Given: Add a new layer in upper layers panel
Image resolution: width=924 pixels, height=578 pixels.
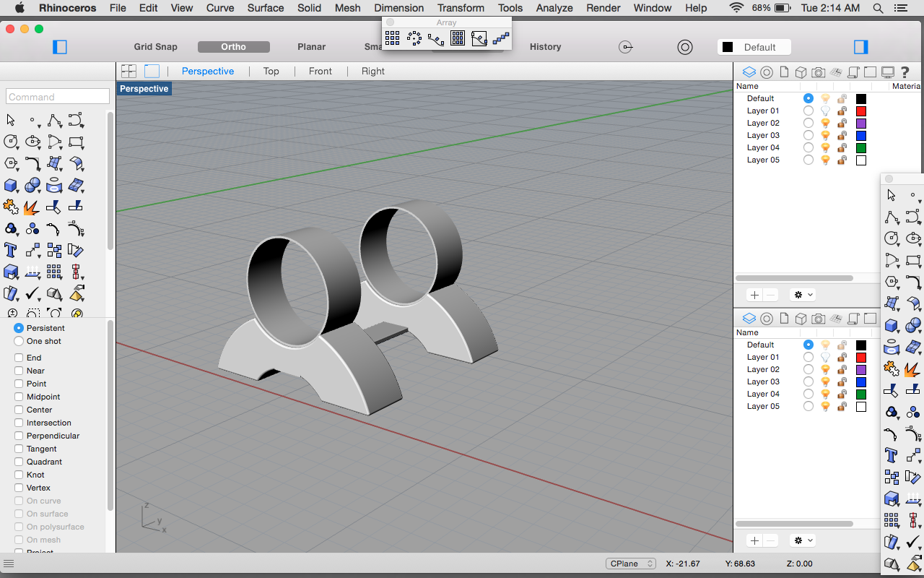Looking at the screenshot, I should pyautogui.click(x=754, y=295).
